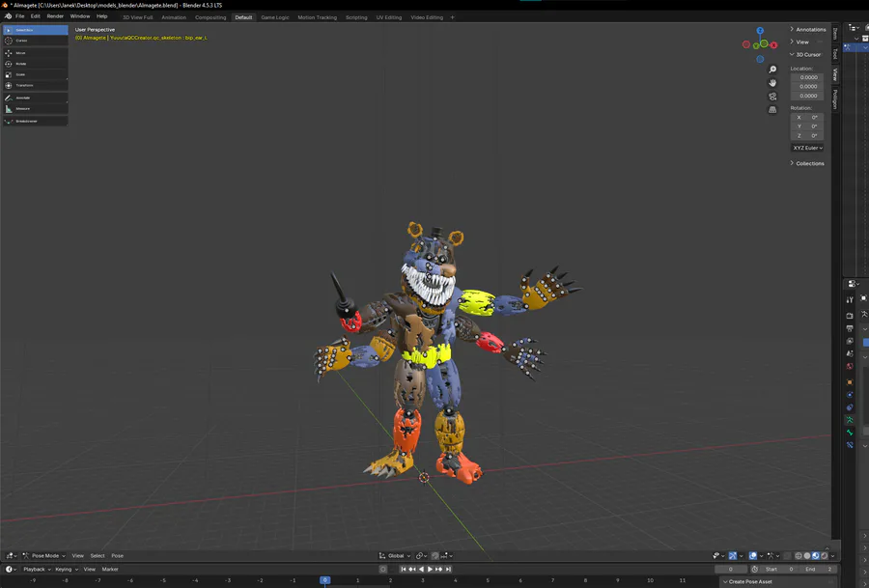Jump to the first frame
The image size is (869, 588).
[403, 569]
